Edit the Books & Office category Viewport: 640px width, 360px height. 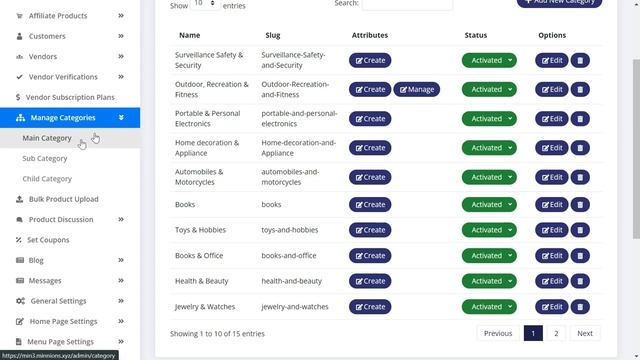tap(551, 256)
